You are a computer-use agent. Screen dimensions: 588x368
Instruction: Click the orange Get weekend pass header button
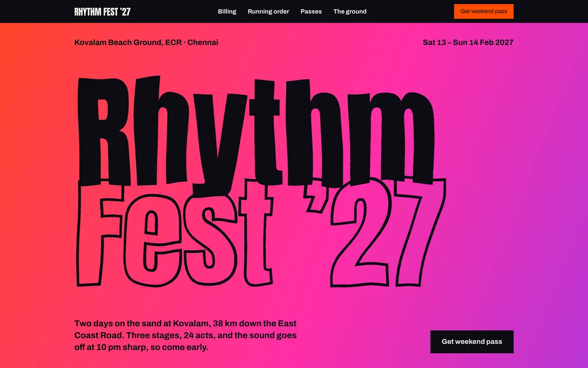point(484,11)
